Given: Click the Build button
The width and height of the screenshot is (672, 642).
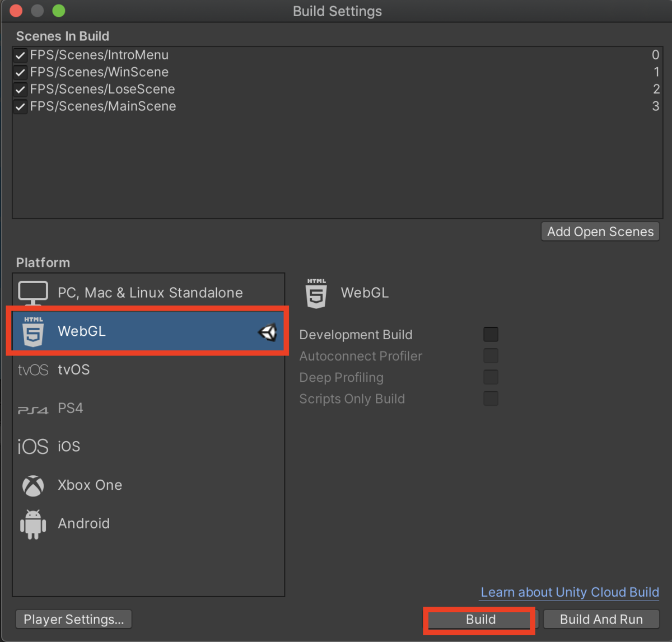Looking at the screenshot, I should (480, 620).
